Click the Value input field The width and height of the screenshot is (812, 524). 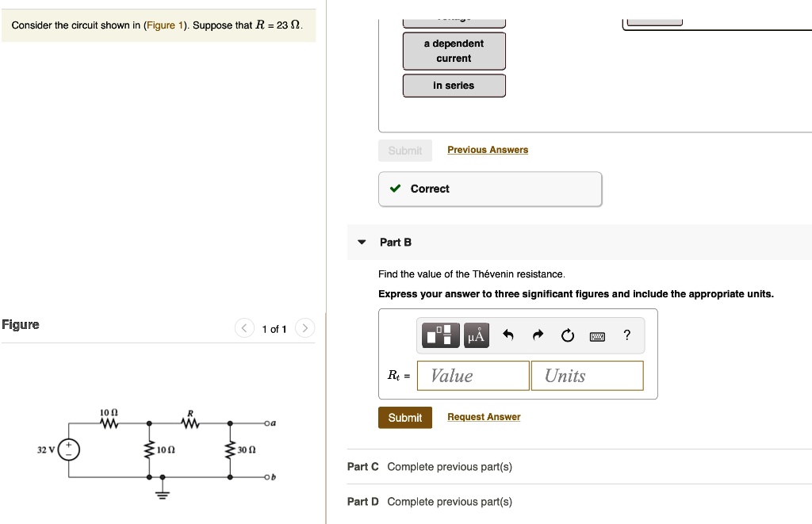click(473, 375)
